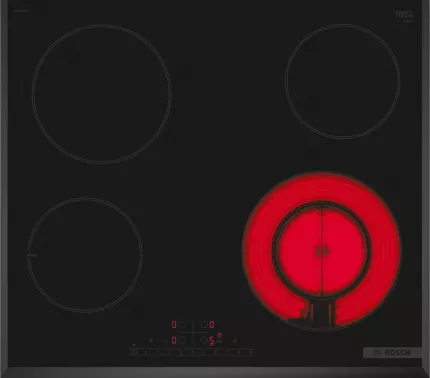Click the rear-left heat level display showing 0
430x378 pixels.
coord(174,324)
